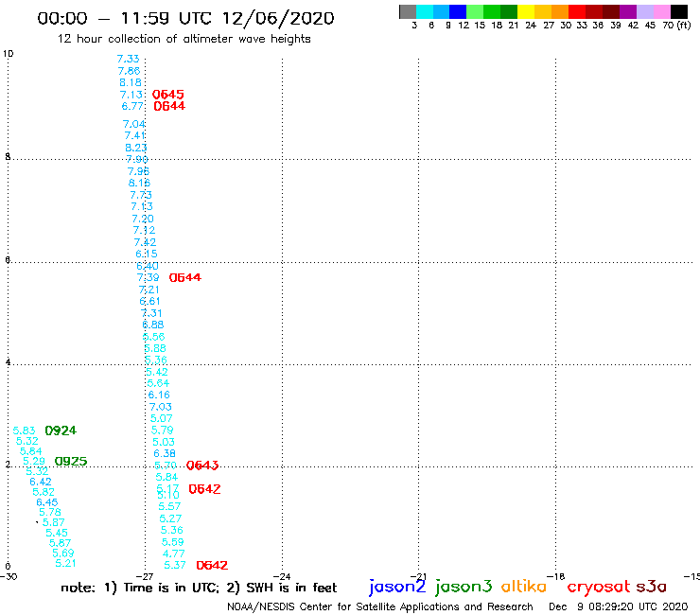This screenshot has width=700, height=615.
Task: Select the wave height value 8.18
Action: coord(131,82)
